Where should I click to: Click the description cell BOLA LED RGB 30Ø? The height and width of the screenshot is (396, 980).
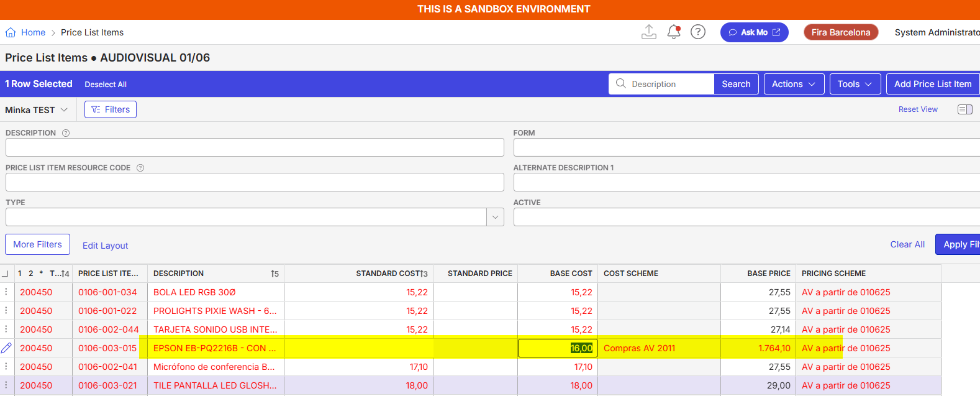(216, 292)
